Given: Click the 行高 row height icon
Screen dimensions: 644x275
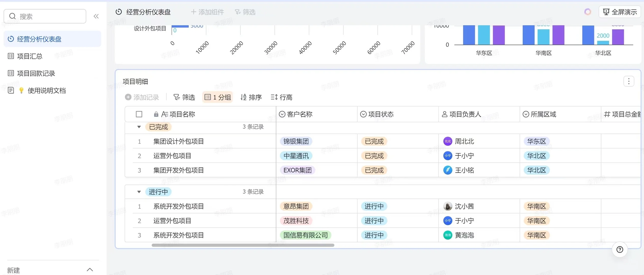Looking at the screenshot, I should [274, 97].
